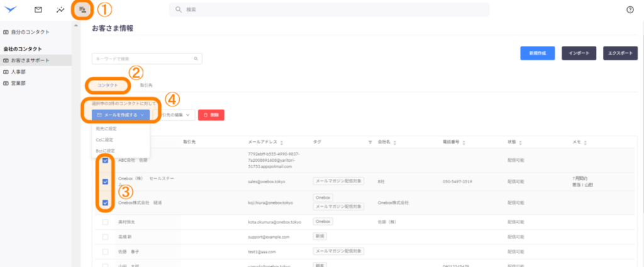Click the mail envelope icon in header

pyautogui.click(x=38, y=9)
